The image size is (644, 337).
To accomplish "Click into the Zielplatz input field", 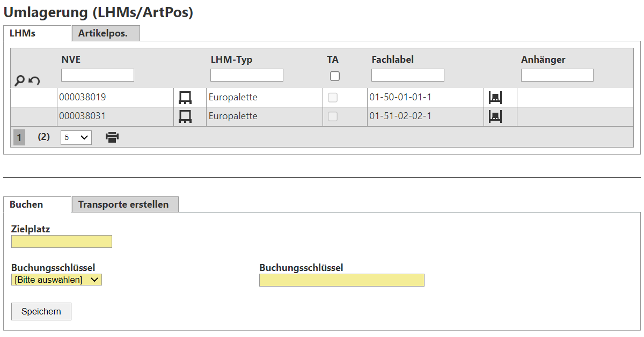I will click(62, 241).
